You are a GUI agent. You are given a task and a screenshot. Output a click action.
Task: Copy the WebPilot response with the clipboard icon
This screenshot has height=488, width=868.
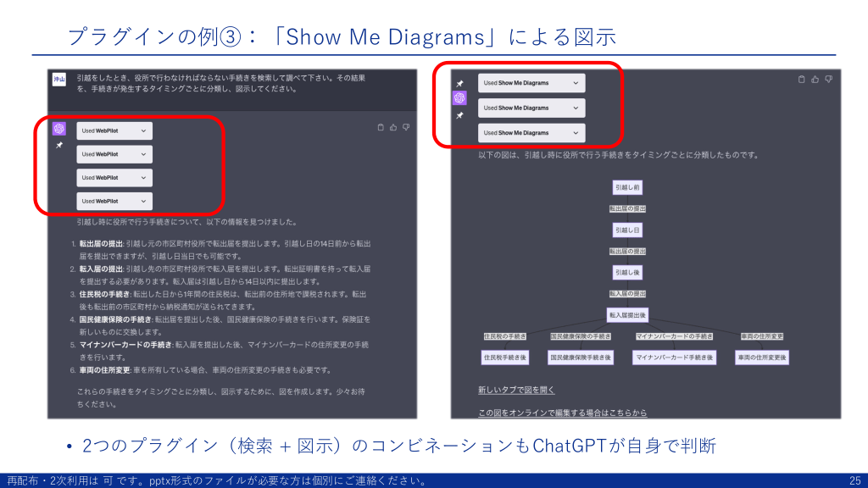381,127
